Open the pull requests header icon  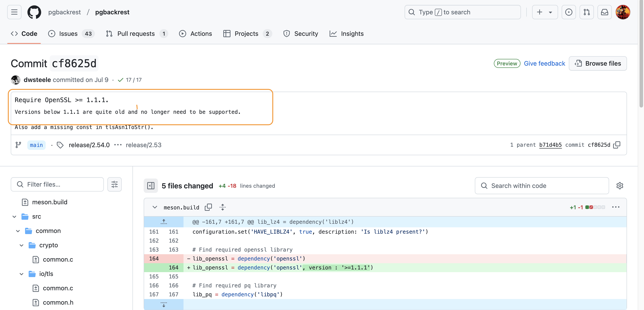[586, 12]
